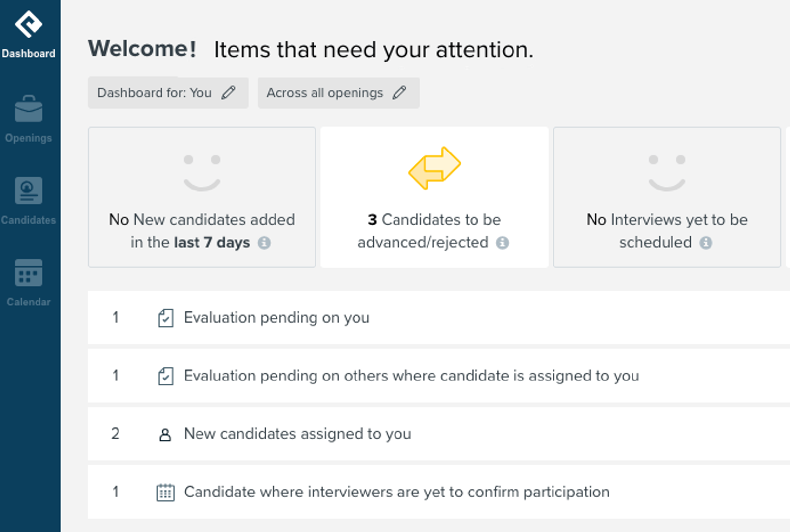This screenshot has width=790, height=532.
Task: Click pencil icon beside Dashboard for: You
Action: click(228, 93)
